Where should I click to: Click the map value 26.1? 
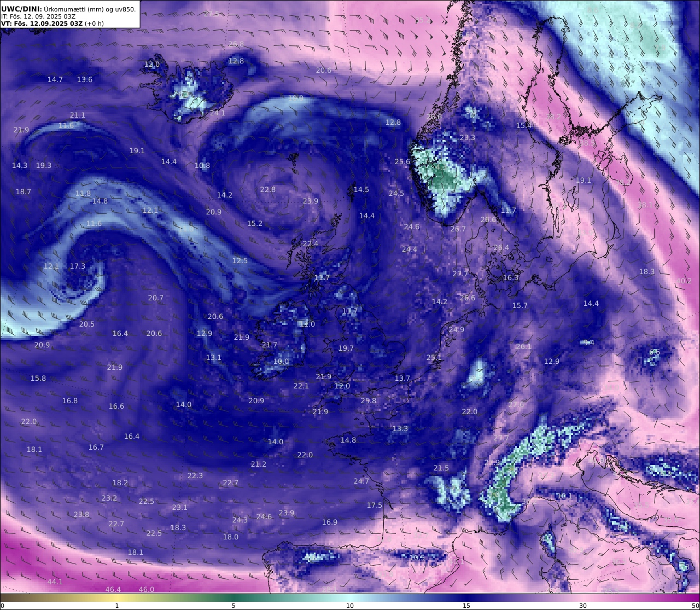pos(524,346)
